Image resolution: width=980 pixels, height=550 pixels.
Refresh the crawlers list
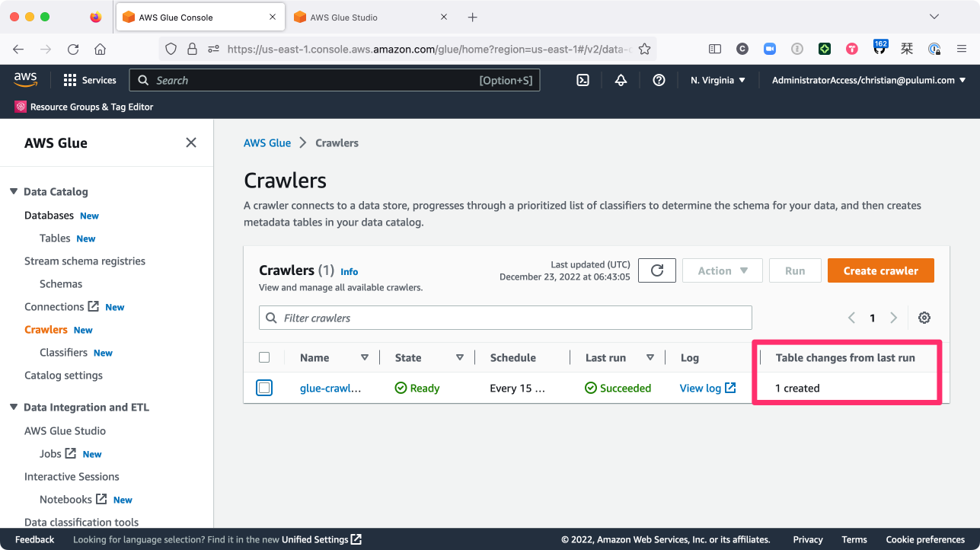tap(657, 270)
